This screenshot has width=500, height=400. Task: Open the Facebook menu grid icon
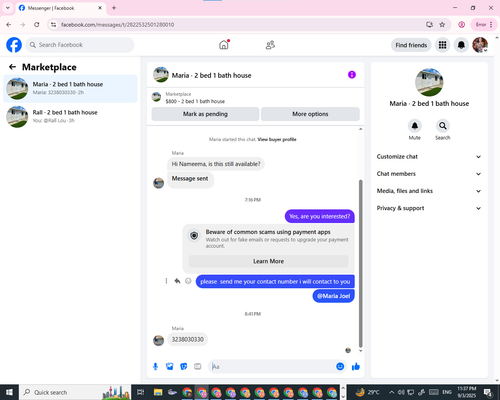tap(442, 45)
